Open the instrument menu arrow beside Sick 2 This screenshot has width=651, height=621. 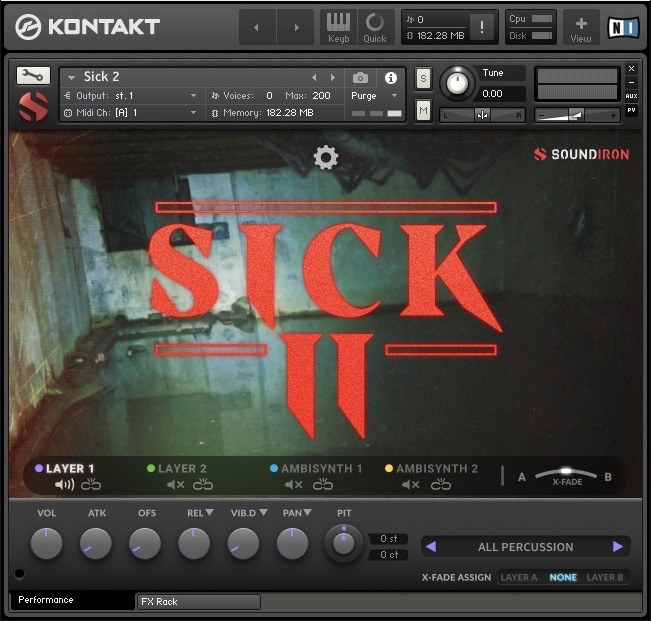(x=71, y=78)
